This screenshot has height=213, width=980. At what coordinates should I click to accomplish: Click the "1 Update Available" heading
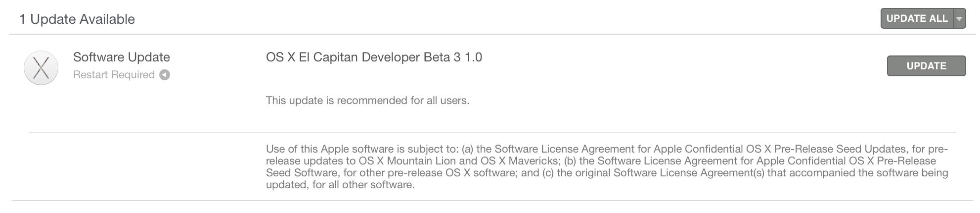tap(77, 19)
